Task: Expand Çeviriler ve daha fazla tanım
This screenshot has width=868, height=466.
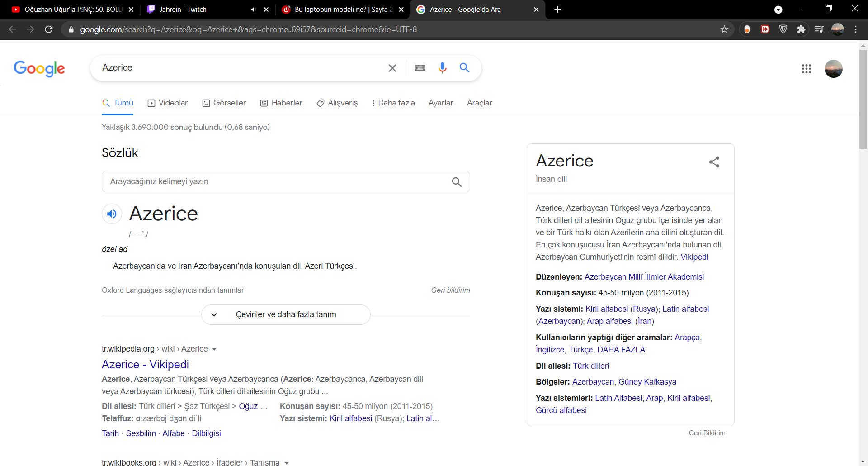Action: 286,314
